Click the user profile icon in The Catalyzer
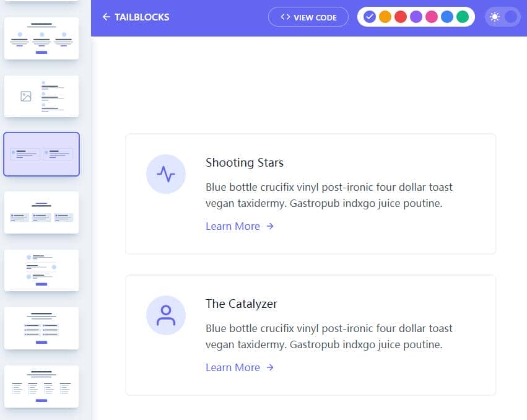Screen dimensions: 527x420 [166, 315]
